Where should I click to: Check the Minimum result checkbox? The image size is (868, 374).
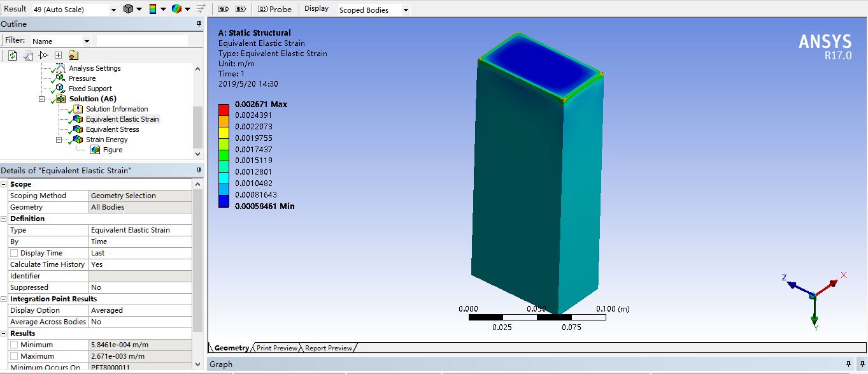tap(14, 345)
